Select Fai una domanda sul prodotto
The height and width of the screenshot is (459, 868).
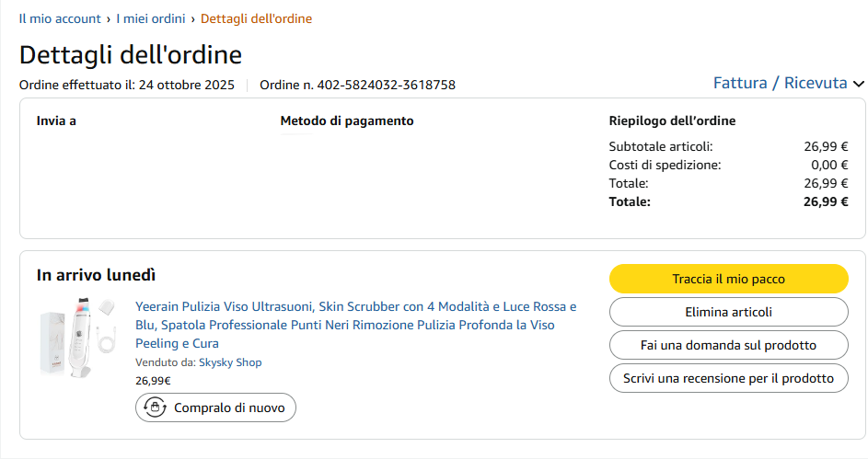[x=728, y=345]
